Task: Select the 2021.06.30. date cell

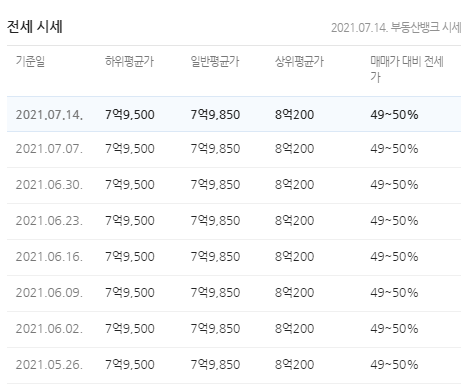Action: coord(49,185)
